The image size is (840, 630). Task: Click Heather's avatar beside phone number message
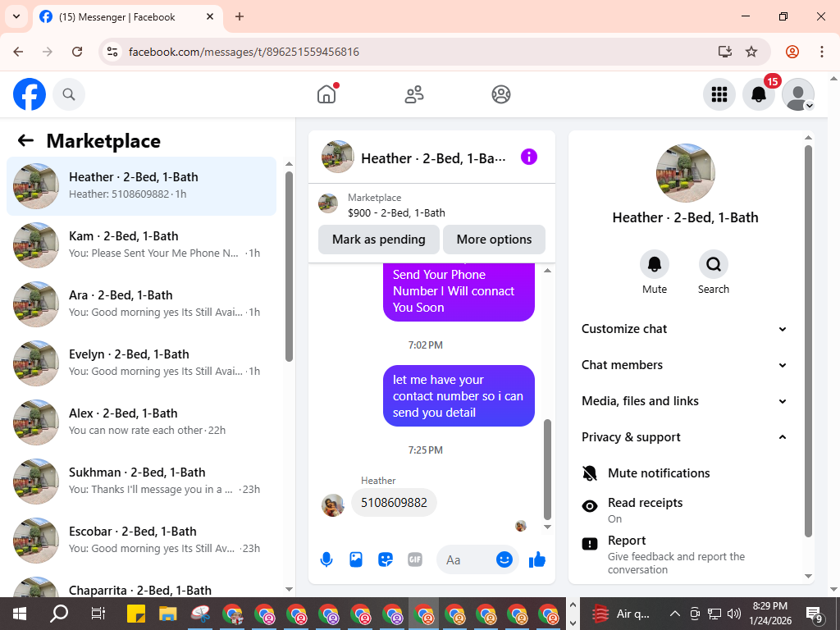333,505
